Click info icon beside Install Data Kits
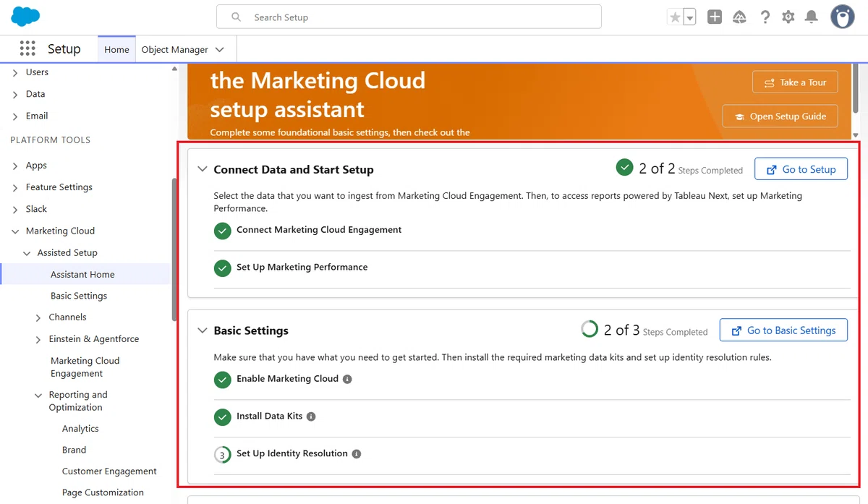This screenshot has height=504, width=868. click(311, 417)
